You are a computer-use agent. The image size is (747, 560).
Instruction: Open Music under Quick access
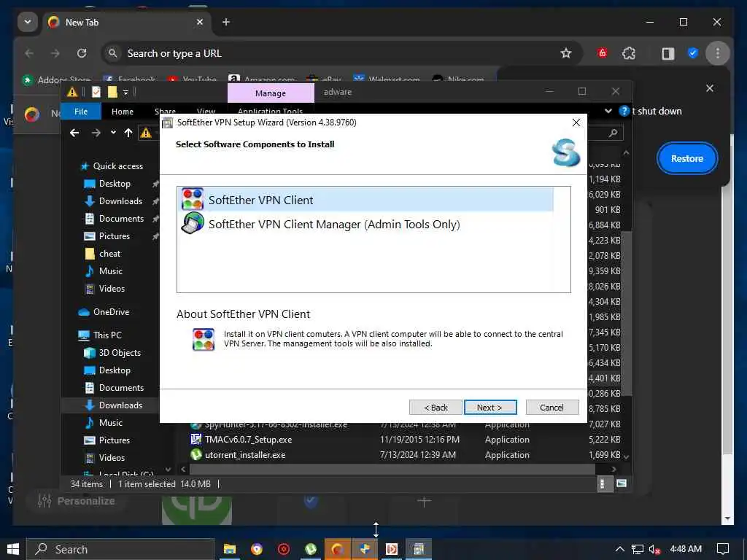click(111, 271)
